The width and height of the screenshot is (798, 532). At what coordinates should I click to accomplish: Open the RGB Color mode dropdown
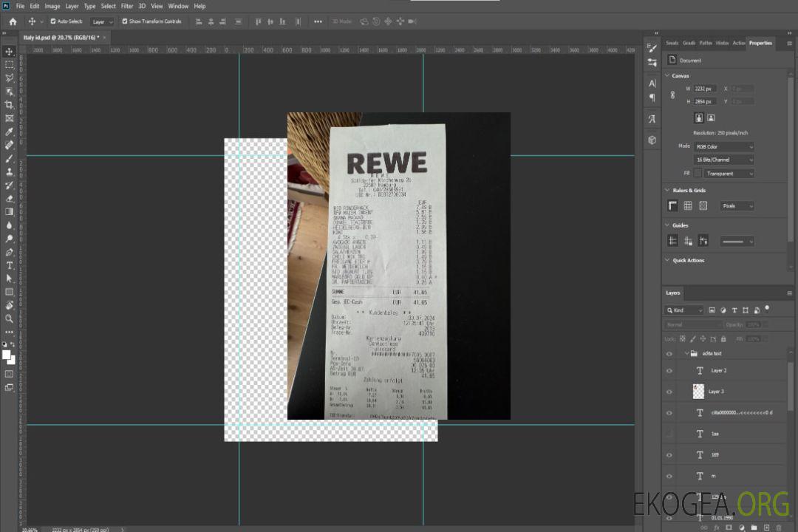point(723,146)
